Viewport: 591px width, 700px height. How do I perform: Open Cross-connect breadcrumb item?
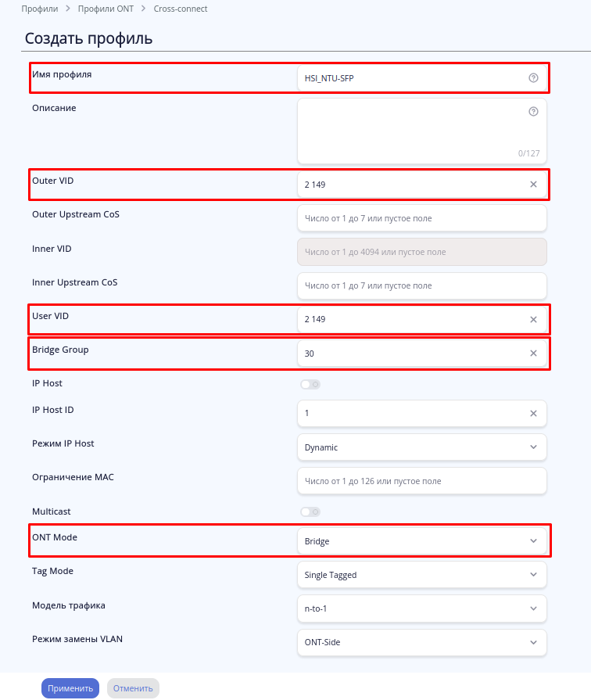coord(181,9)
